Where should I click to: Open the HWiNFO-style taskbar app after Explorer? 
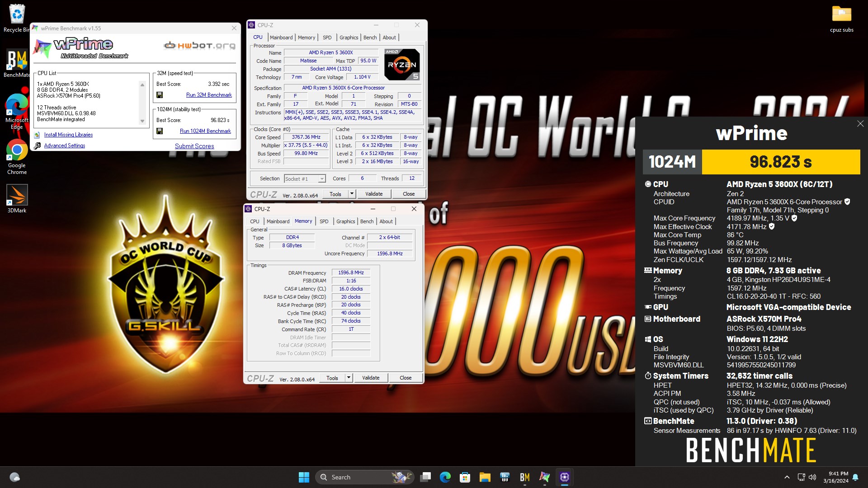click(505, 477)
